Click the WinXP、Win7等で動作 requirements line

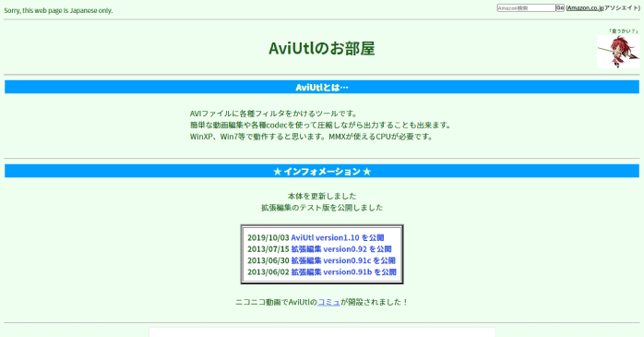(312, 137)
